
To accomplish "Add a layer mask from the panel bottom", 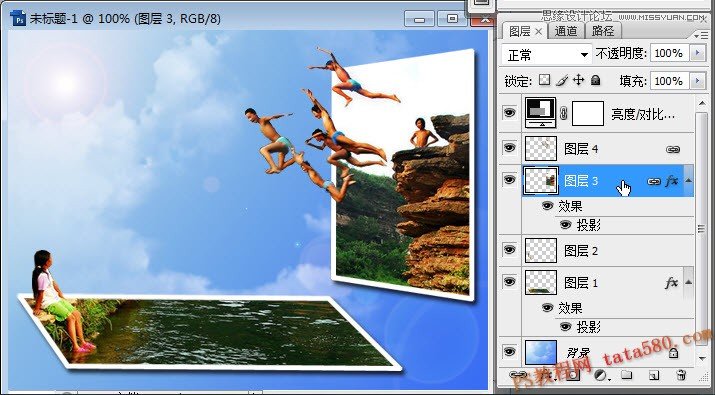I will 573,375.
